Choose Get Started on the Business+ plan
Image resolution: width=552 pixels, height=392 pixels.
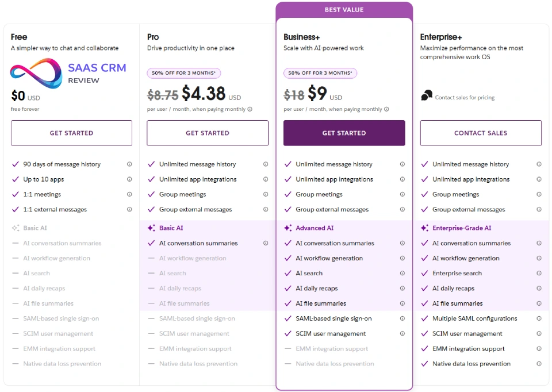click(344, 133)
